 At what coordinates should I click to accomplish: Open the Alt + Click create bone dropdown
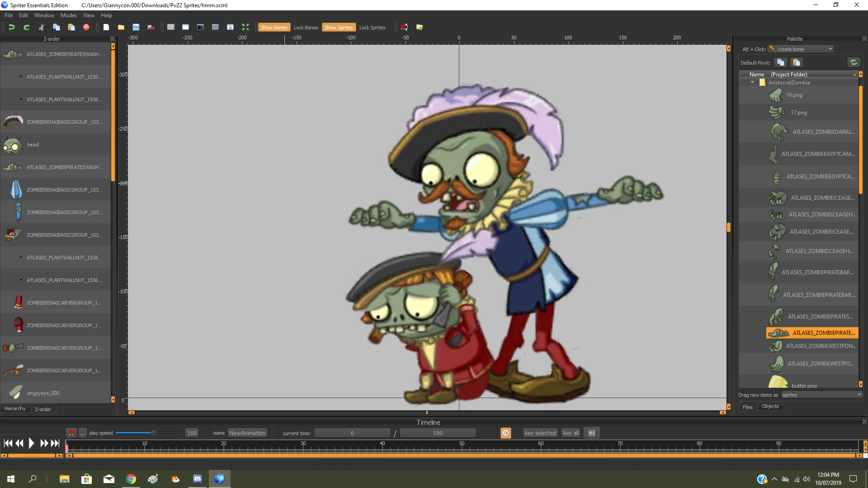pos(801,49)
